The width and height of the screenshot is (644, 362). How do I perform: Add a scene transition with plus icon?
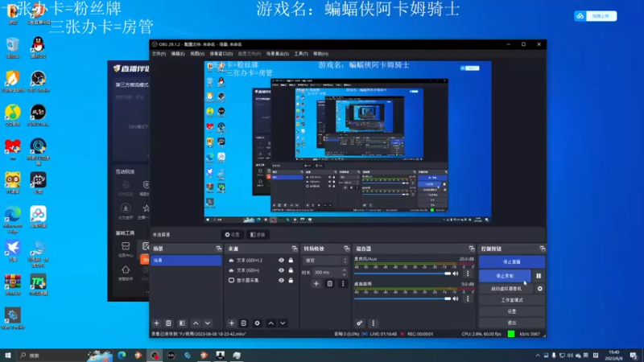(x=316, y=284)
